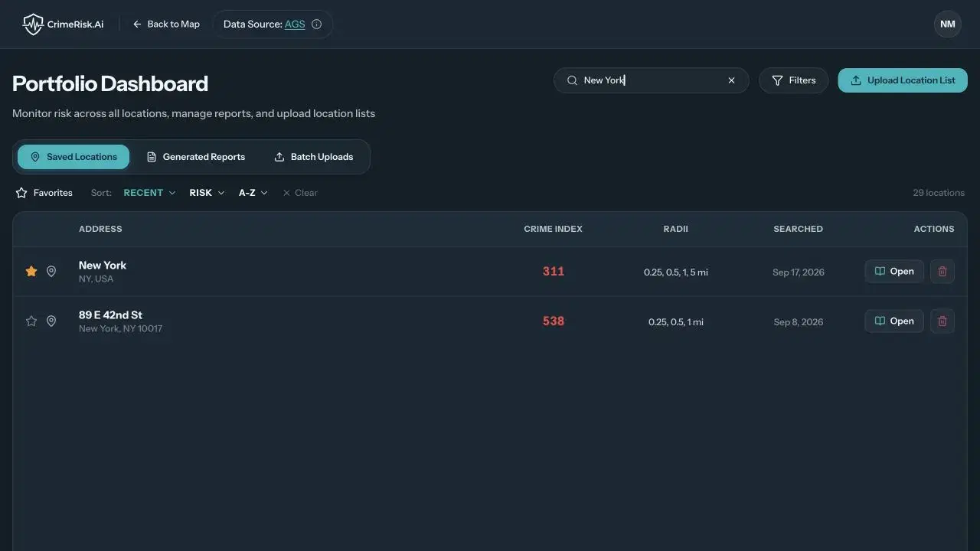Favorite the 89 E 42nd St star
The height and width of the screenshot is (551, 980).
click(31, 321)
